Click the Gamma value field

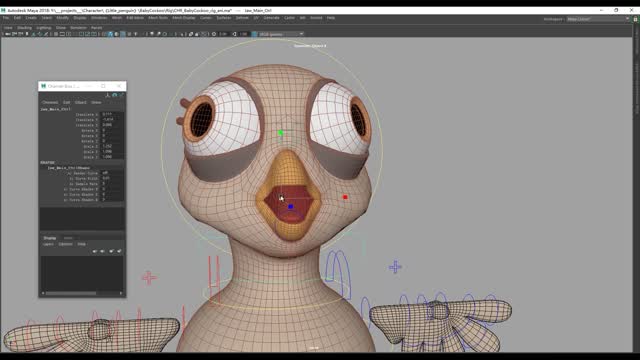click(x=244, y=34)
